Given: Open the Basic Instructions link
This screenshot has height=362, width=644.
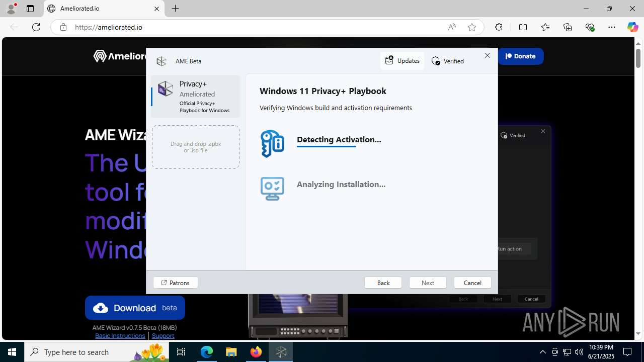Looking at the screenshot, I should (120, 336).
